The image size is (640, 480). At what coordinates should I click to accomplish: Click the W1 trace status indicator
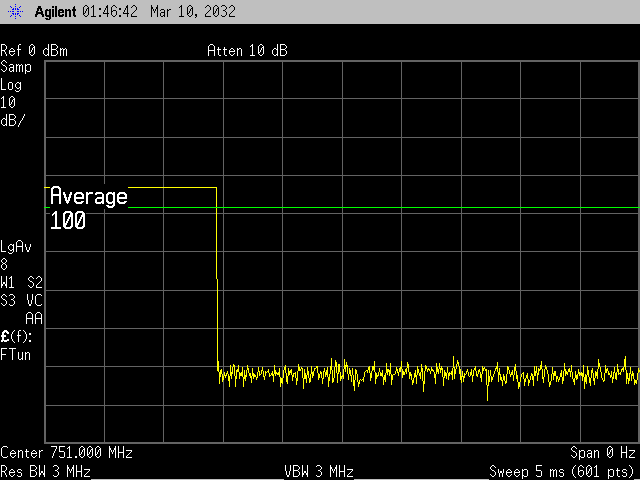(7, 282)
